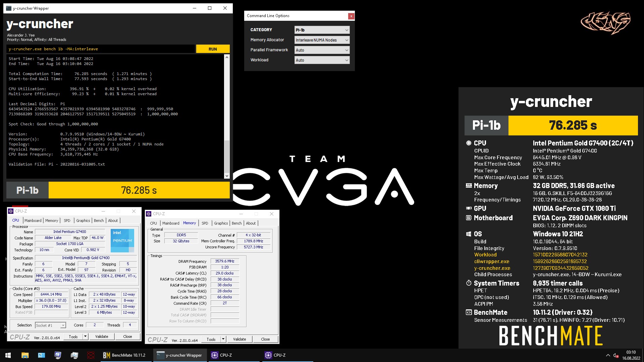Screen dimensions: 644x362
Task: Open File Explorer from the taskbar
Action: [x=25, y=355]
